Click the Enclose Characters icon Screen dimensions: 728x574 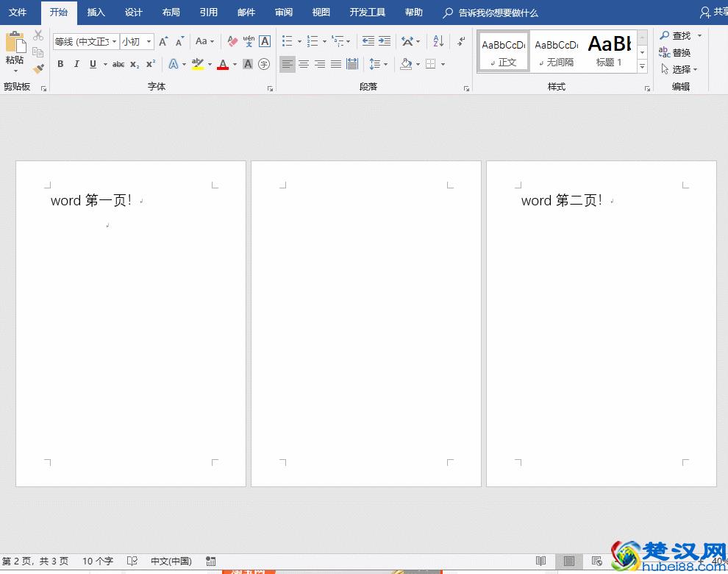tap(264, 65)
